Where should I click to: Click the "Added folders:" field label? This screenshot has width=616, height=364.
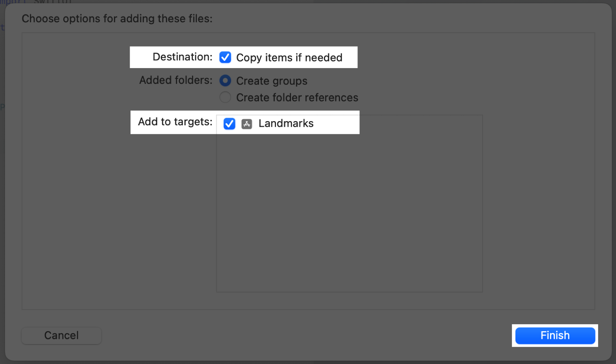click(x=175, y=80)
